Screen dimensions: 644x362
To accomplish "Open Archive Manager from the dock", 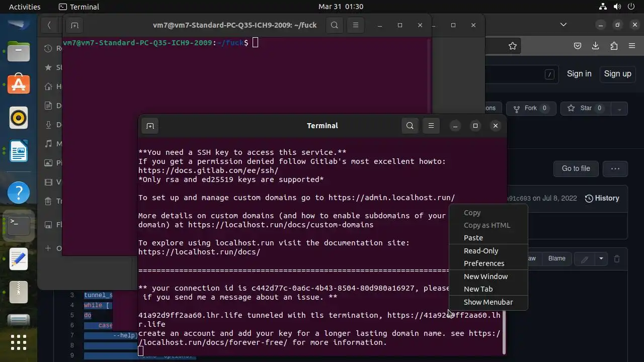I will (19, 292).
